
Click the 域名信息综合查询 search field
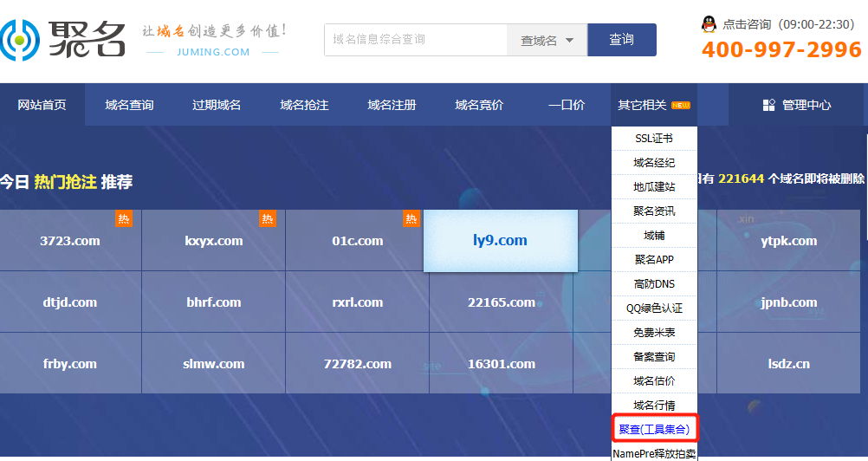tap(415, 40)
